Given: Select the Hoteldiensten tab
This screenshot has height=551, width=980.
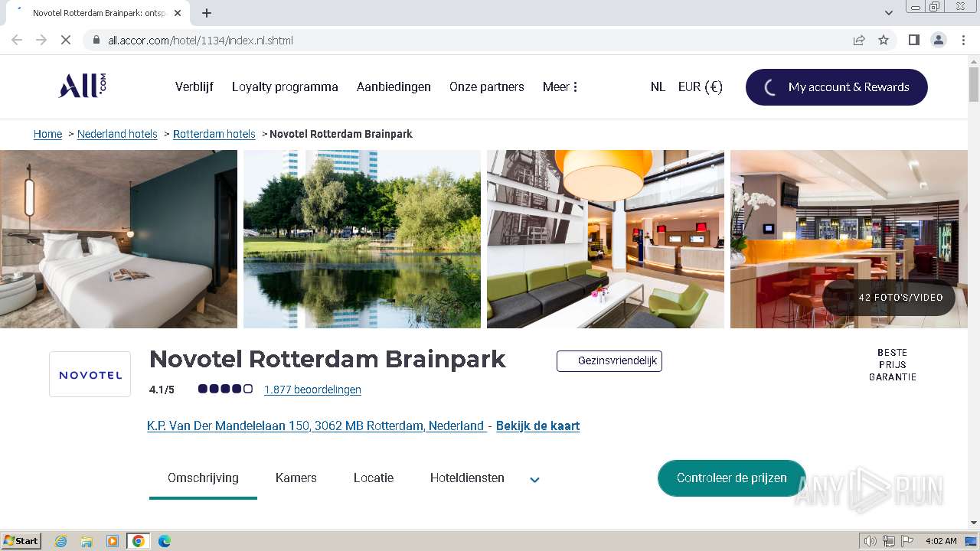Looking at the screenshot, I should [x=467, y=478].
